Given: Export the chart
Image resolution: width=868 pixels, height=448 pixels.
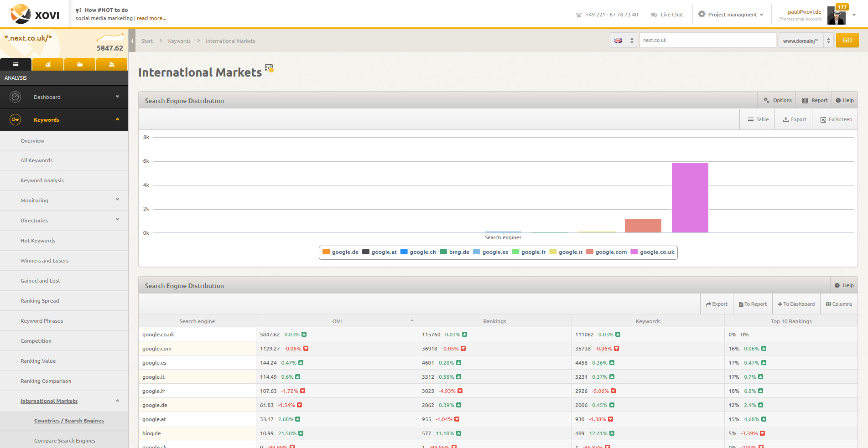Looking at the screenshot, I should [x=795, y=119].
